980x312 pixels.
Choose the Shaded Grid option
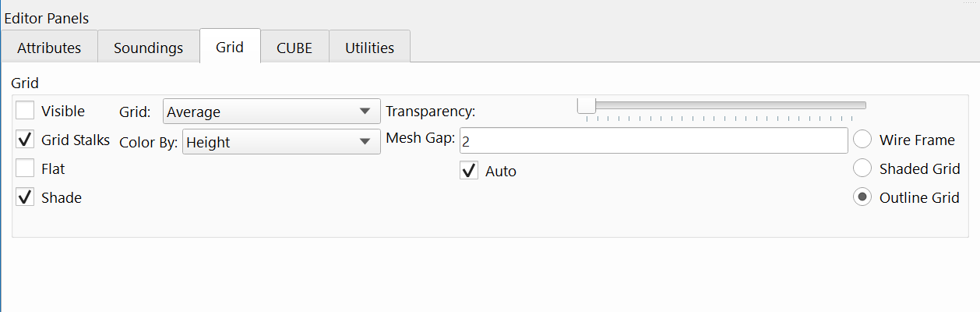click(x=862, y=168)
